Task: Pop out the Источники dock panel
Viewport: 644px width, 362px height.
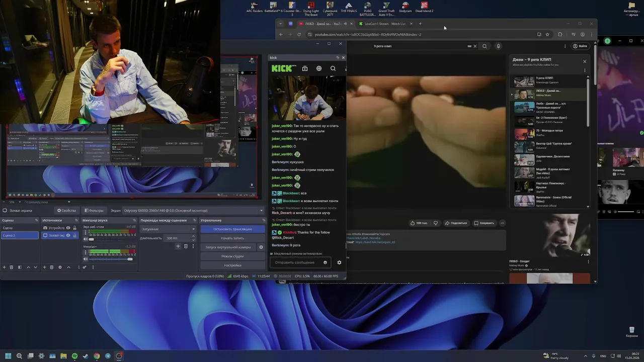Action: pyautogui.click(x=77, y=220)
